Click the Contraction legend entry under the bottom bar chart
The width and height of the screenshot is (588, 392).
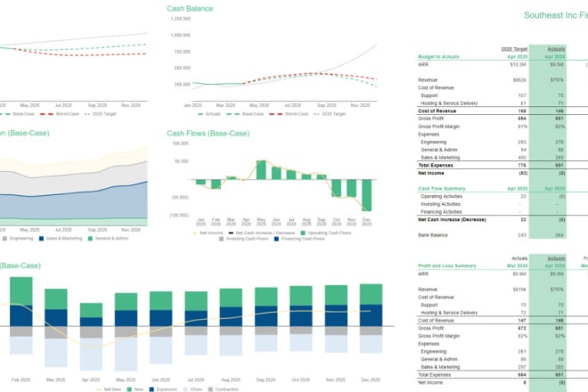[x=224, y=389]
